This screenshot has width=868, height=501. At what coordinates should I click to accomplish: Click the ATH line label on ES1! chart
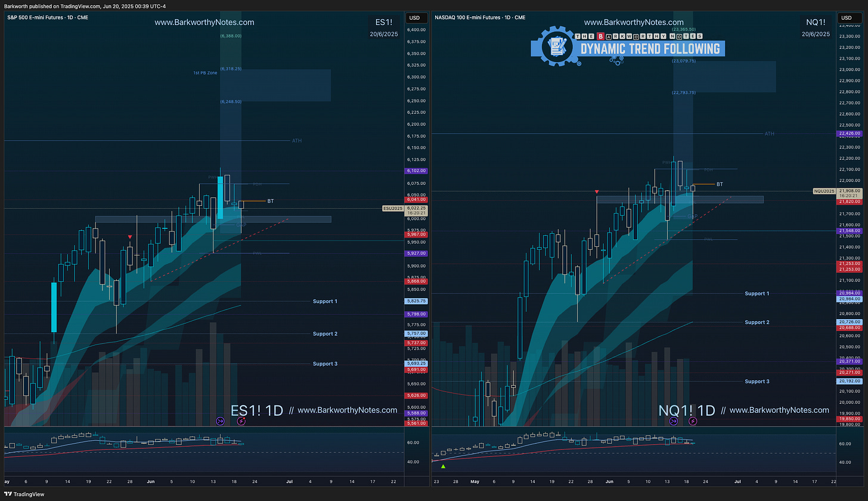tap(297, 141)
